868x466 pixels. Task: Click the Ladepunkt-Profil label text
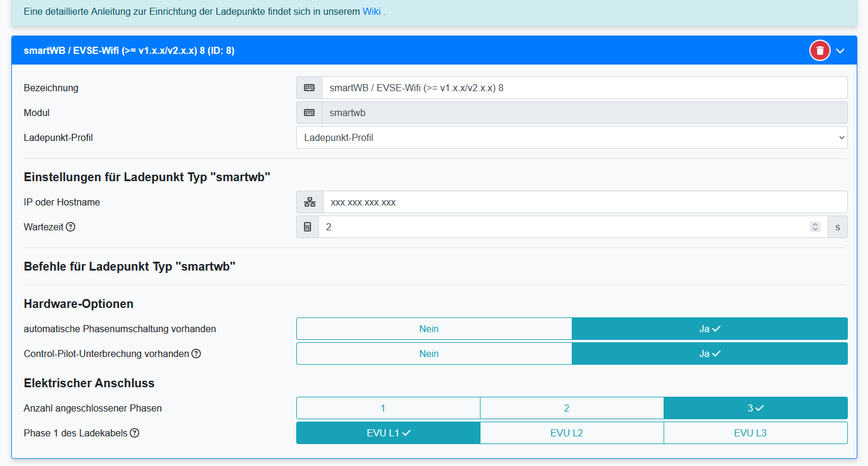58,137
